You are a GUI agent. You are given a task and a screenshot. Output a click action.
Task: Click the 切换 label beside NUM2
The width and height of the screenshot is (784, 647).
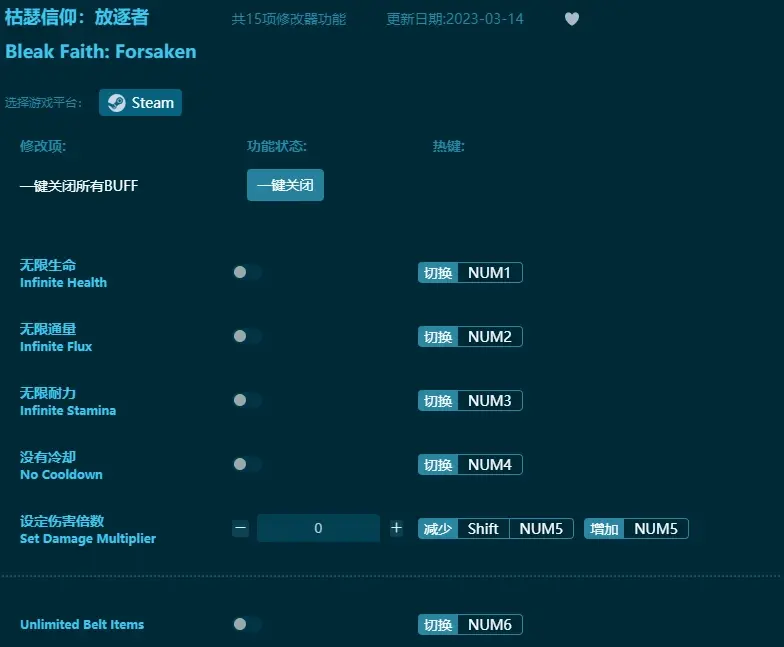[438, 336]
